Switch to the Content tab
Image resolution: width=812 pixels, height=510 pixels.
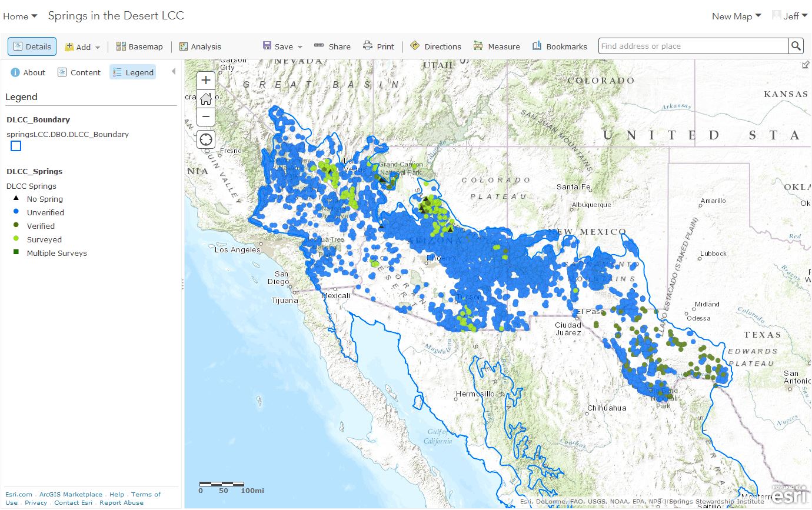click(x=79, y=72)
